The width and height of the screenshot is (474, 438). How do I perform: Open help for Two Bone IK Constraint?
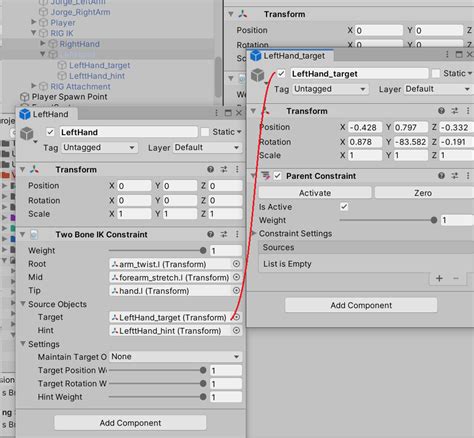pyautogui.click(x=210, y=234)
